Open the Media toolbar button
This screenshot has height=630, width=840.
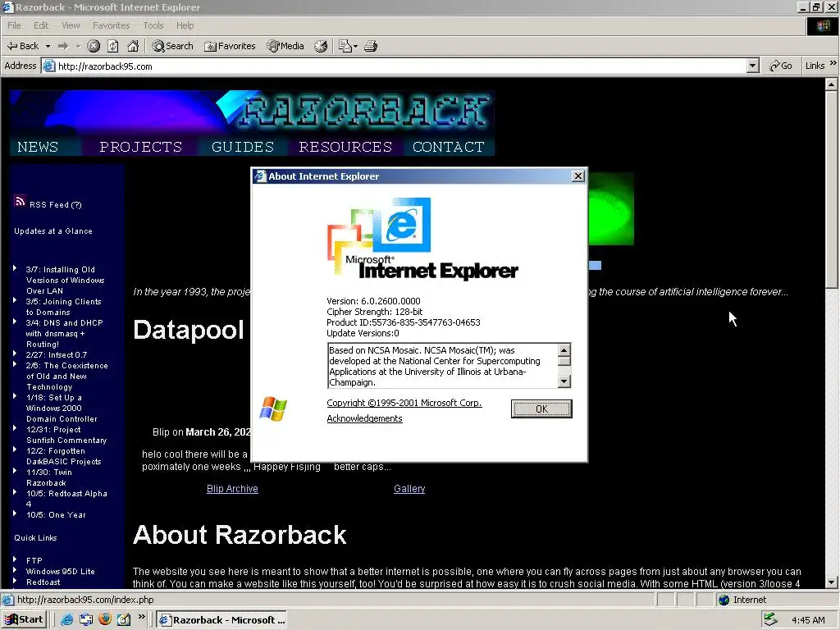click(x=285, y=46)
